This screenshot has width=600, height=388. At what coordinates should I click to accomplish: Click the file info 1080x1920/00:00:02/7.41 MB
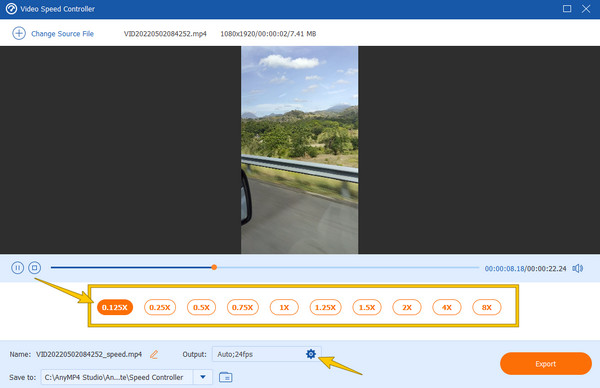click(x=268, y=34)
